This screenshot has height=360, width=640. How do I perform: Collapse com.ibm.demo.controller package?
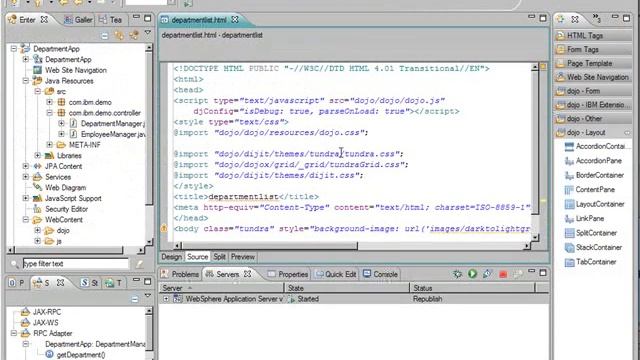click(49, 113)
